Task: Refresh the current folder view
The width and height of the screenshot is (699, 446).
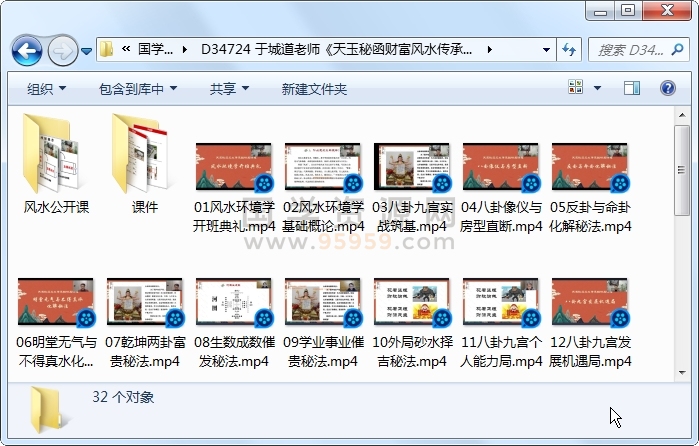Action: click(x=569, y=50)
